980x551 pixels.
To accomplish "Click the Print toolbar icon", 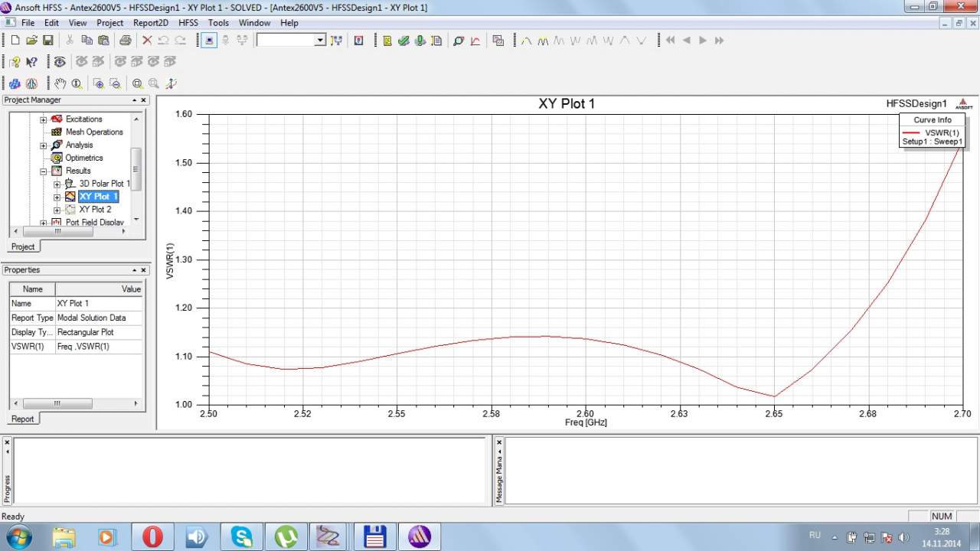I will coord(125,41).
